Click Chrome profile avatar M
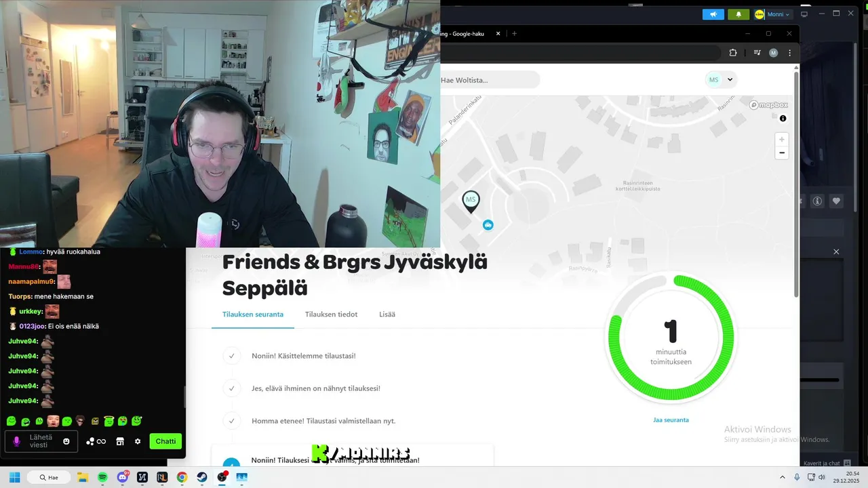This screenshot has height=488, width=868. pyautogui.click(x=774, y=53)
